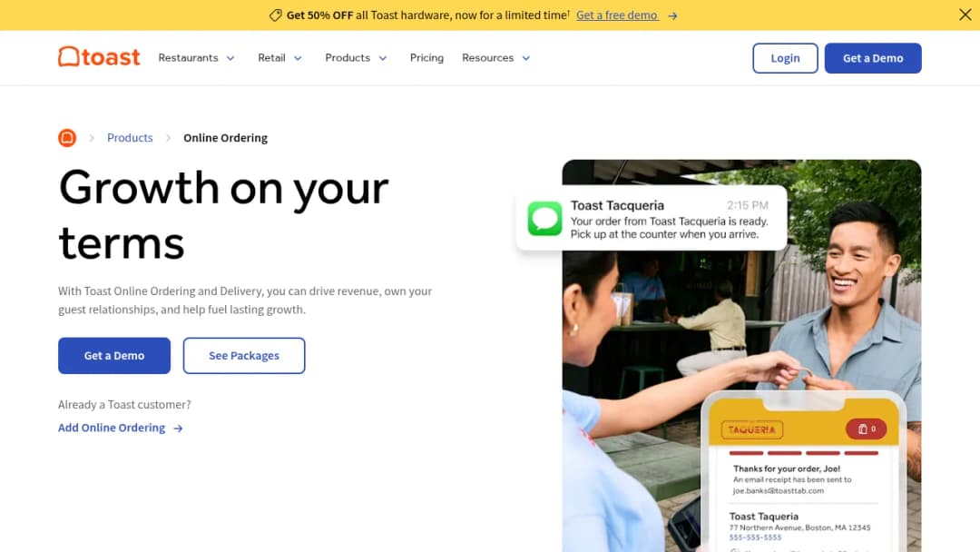Go to the Pricing page
The image size is (980, 552).
(426, 57)
